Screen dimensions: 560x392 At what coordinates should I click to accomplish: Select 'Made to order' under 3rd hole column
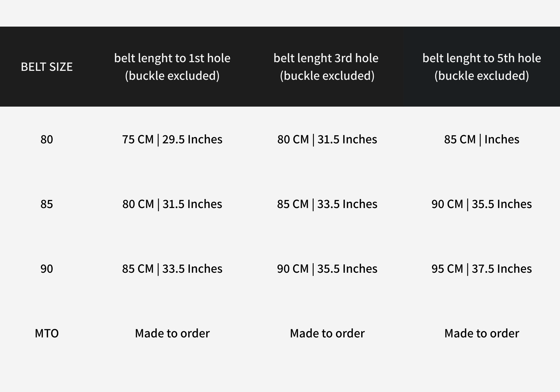point(327,333)
